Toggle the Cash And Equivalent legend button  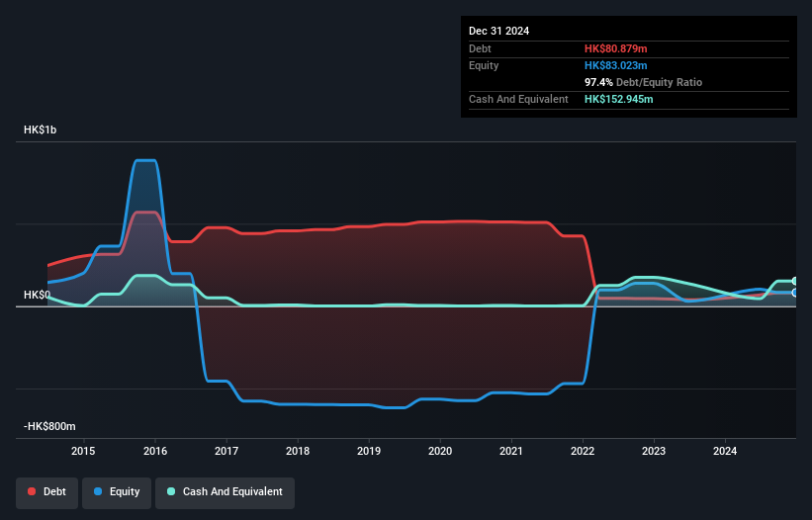225,492
